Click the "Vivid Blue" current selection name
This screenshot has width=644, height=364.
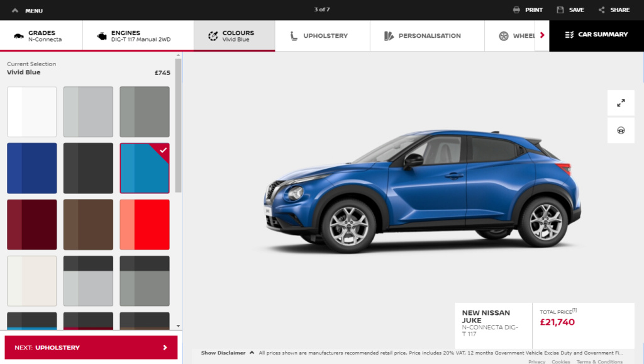[x=23, y=72]
